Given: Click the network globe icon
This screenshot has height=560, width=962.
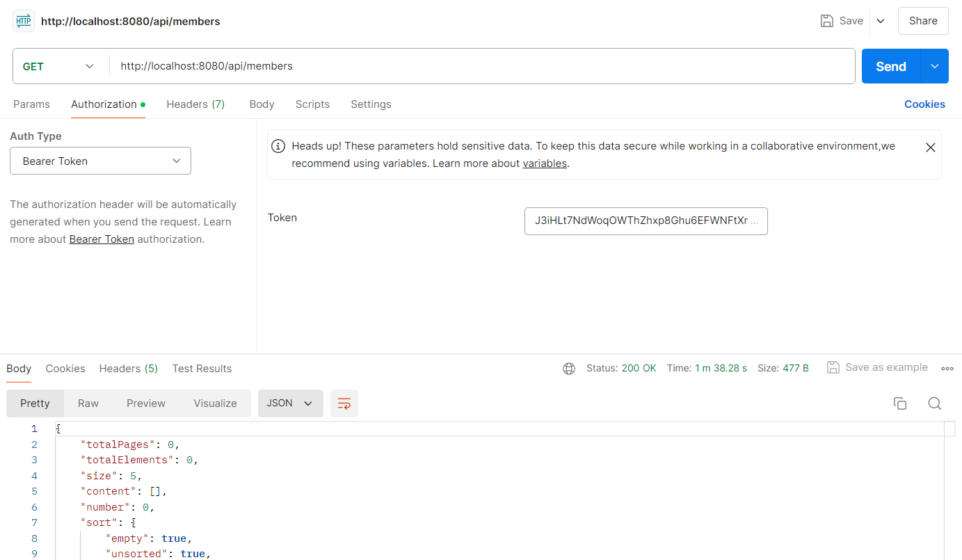Looking at the screenshot, I should (569, 369).
